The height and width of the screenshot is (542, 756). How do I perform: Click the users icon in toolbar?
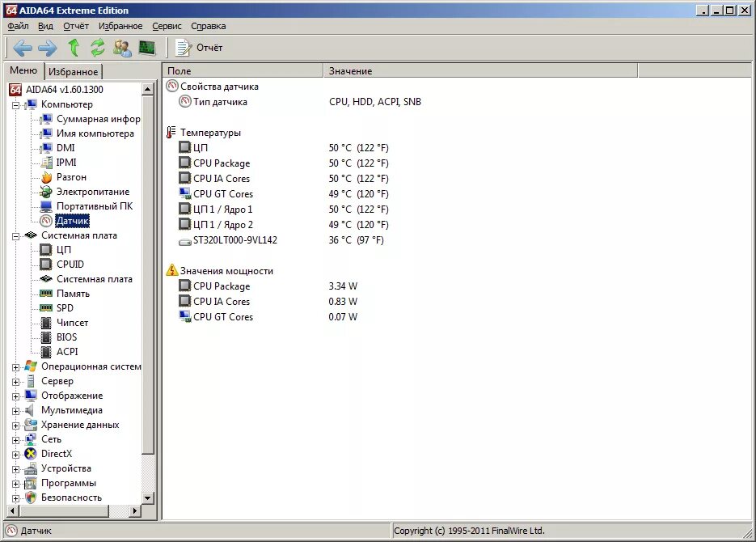click(122, 48)
